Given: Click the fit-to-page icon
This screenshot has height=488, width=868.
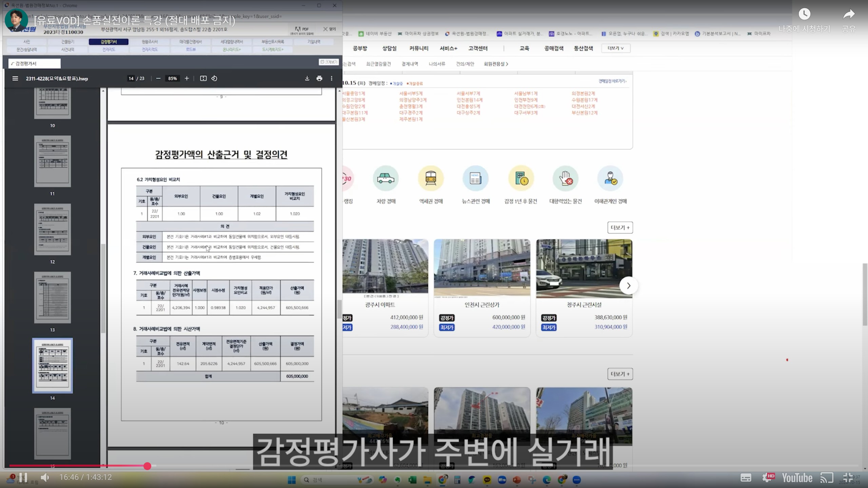Looking at the screenshot, I should pos(203,78).
